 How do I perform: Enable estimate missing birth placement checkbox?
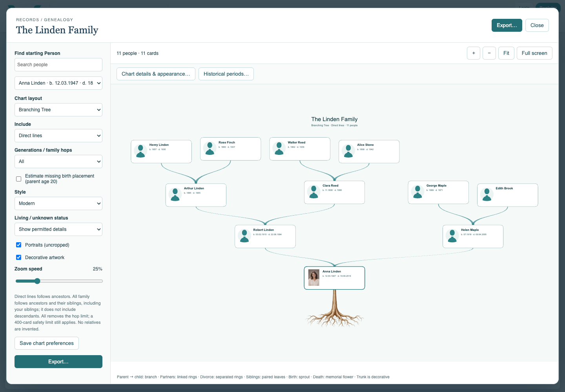click(x=18, y=179)
